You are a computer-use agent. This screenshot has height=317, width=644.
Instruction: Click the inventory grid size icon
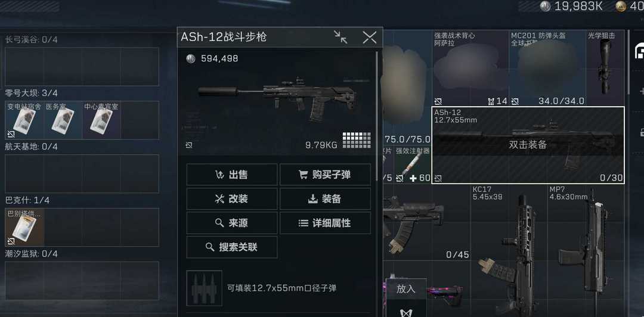357,140
